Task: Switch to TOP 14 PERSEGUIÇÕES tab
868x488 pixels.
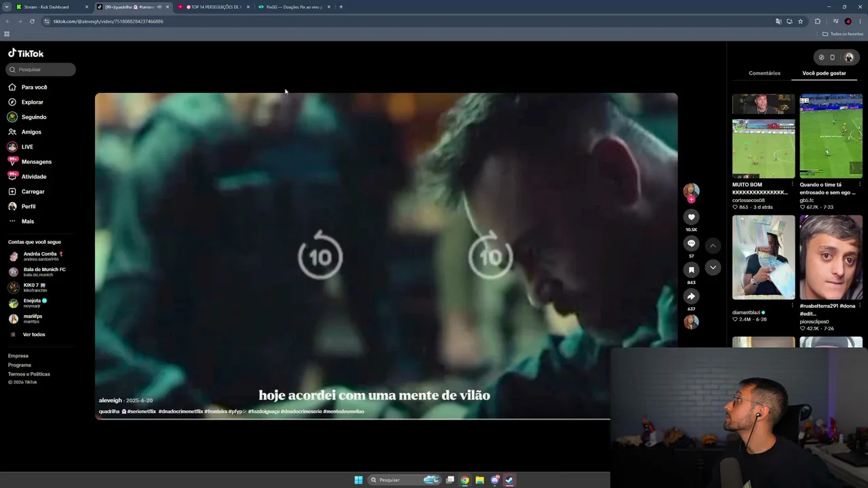Action: 213,7
